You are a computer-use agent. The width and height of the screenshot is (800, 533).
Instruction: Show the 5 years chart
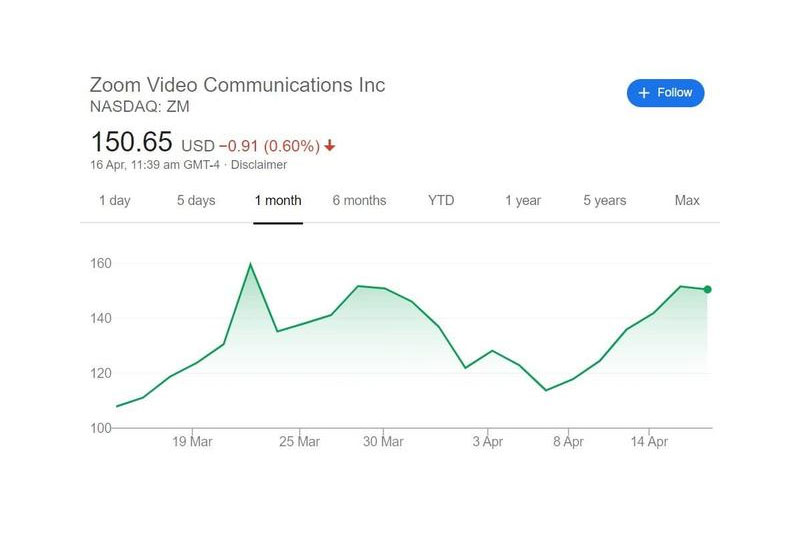click(605, 200)
